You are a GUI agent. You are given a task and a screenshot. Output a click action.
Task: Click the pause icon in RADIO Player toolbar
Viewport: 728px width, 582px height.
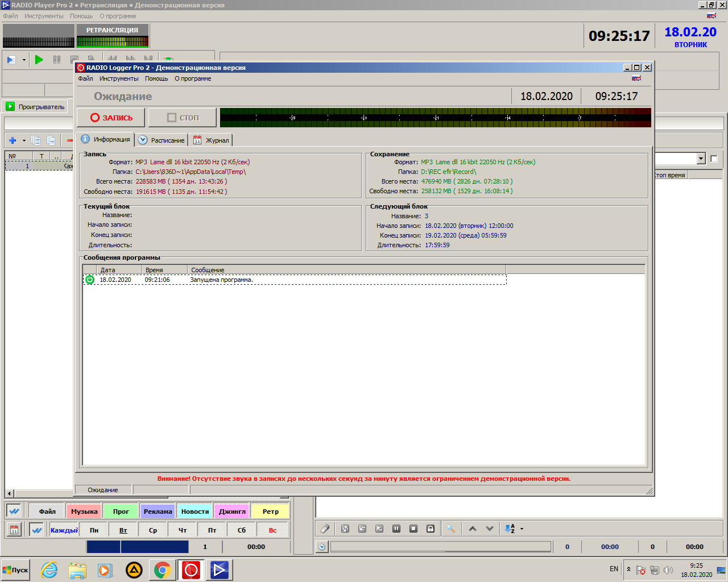tap(57, 59)
